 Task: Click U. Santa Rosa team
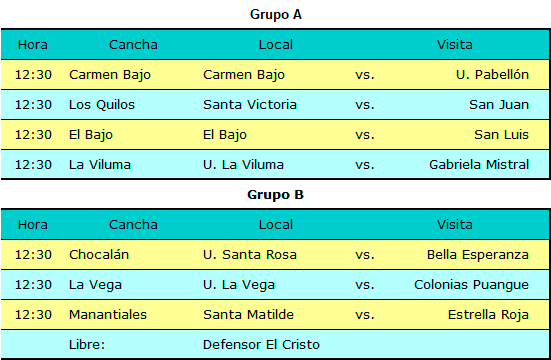click(249, 255)
